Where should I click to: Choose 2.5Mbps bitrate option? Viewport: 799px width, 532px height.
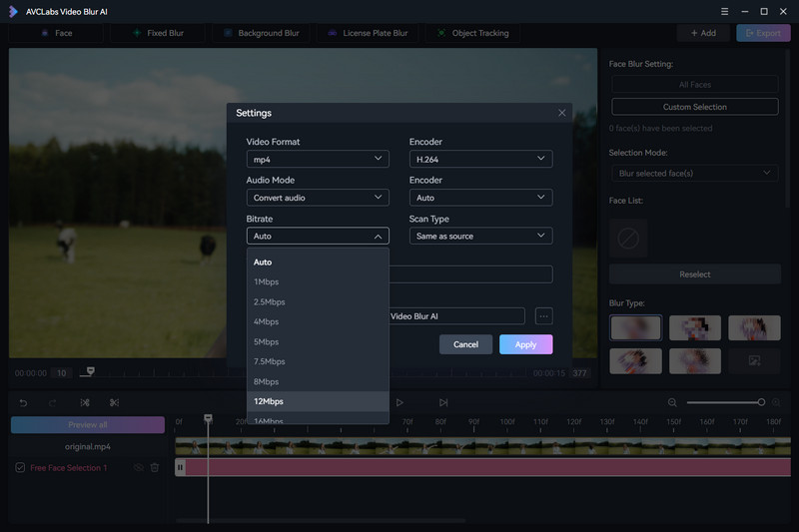tap(318, 301)
